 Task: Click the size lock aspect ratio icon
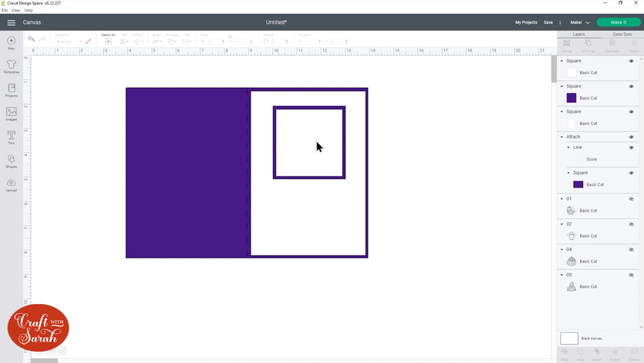[230, 38]
